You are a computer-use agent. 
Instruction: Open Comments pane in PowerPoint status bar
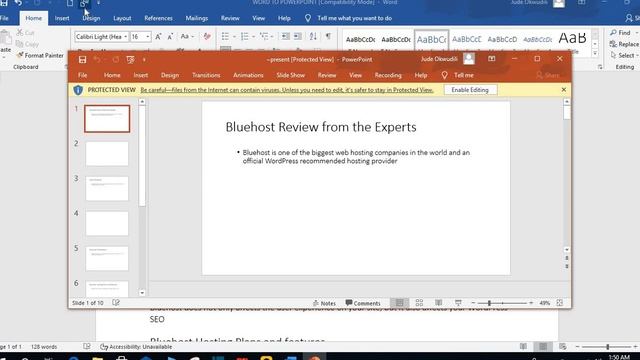coord(363,303)
